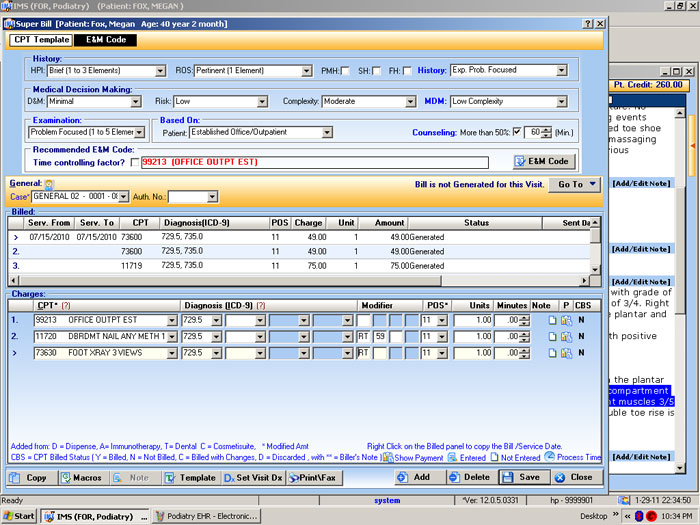Open the Complexity dropdown

(x=411, y=102)
